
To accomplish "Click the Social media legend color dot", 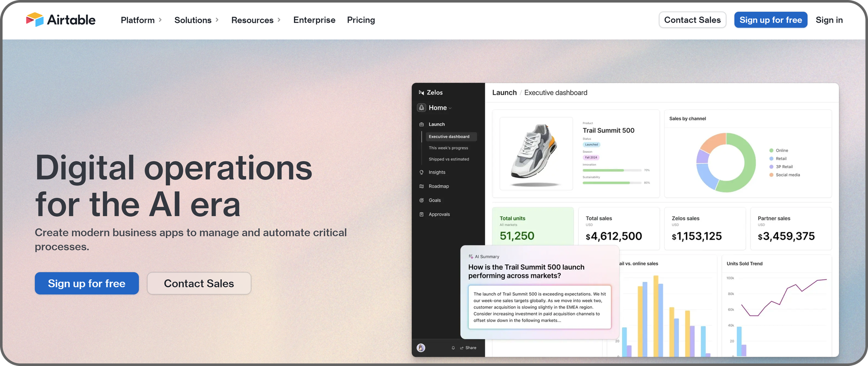I will pyautogui.click(x=771, y=175).
